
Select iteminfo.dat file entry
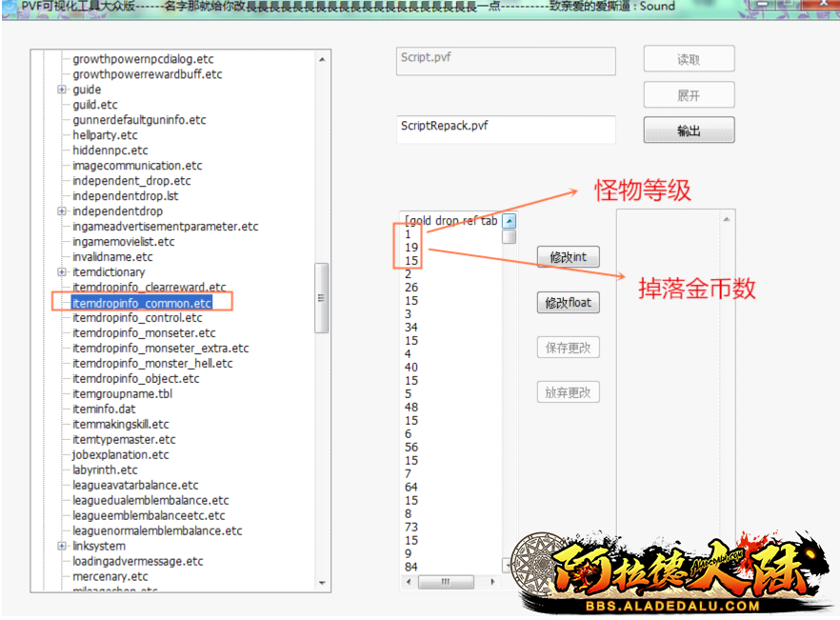(104, 410)
